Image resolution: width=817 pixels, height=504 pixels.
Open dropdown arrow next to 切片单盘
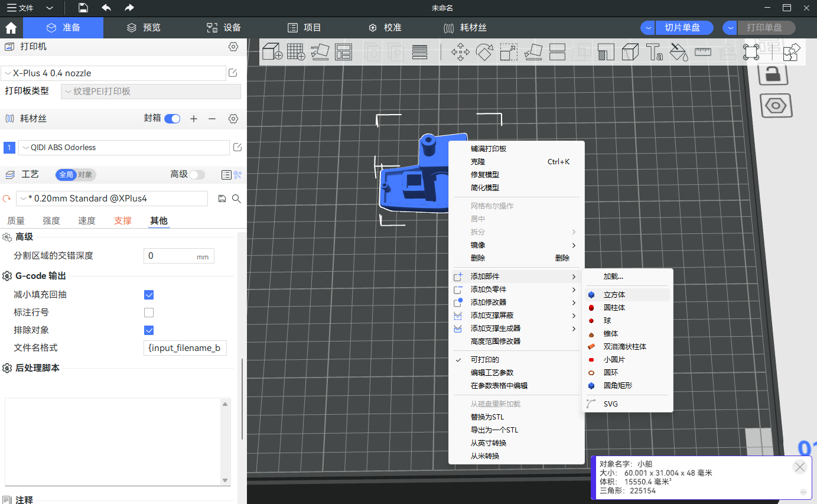click(x=648, y=28)
